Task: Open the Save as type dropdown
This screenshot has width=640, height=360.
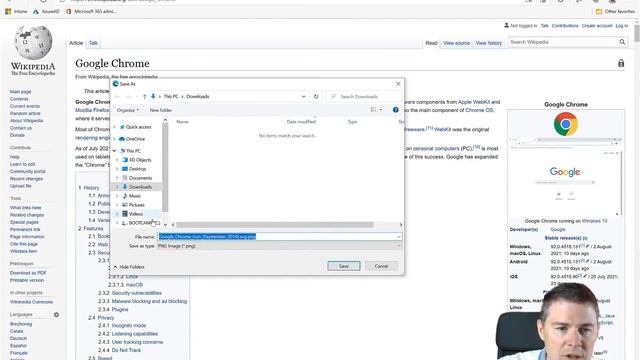Action: 279,246
